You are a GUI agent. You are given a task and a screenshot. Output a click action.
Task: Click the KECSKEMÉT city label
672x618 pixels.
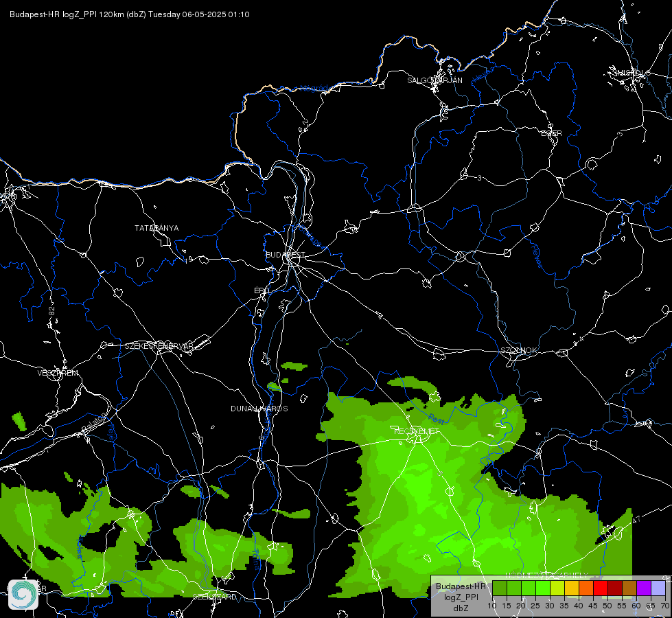coord(417,431)
